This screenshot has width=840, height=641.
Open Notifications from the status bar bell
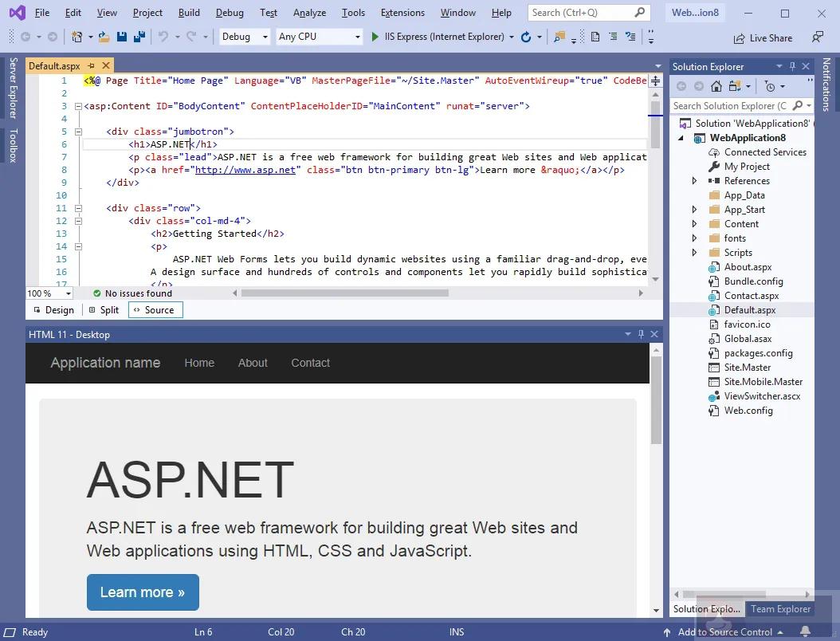pos(803,631)
